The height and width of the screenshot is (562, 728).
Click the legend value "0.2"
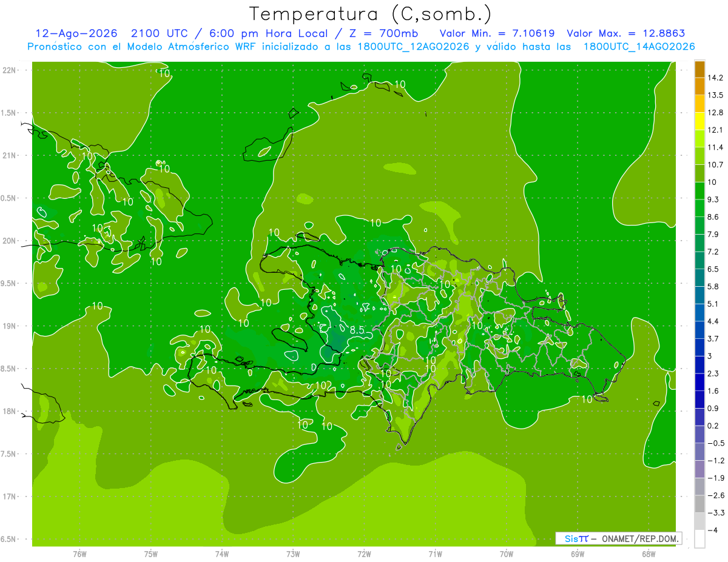click(x=713, y=426)
